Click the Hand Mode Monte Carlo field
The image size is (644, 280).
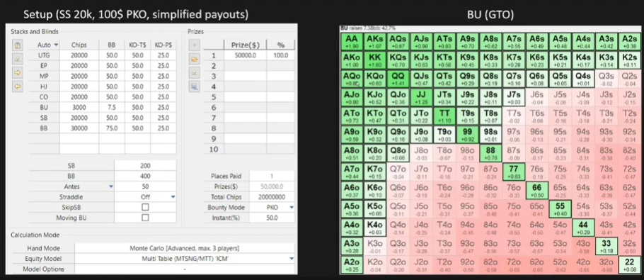tap(185, 248)
